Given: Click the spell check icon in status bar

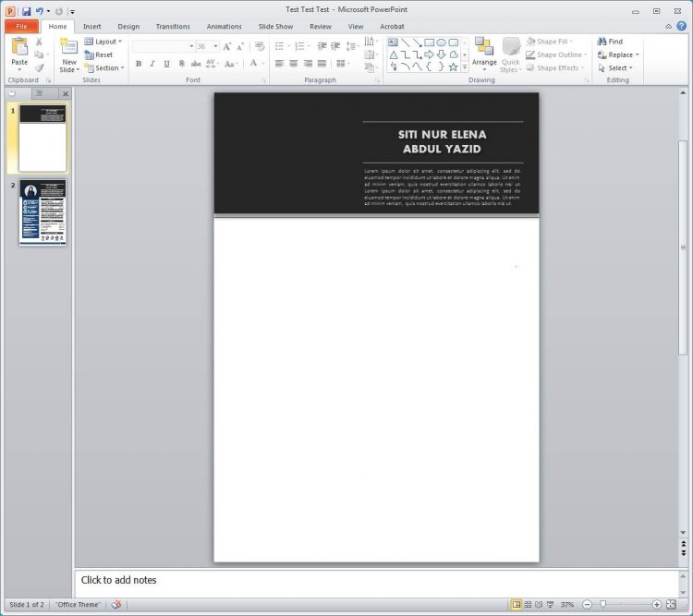Looking at the screenshot, I should (x=116, y=605).
